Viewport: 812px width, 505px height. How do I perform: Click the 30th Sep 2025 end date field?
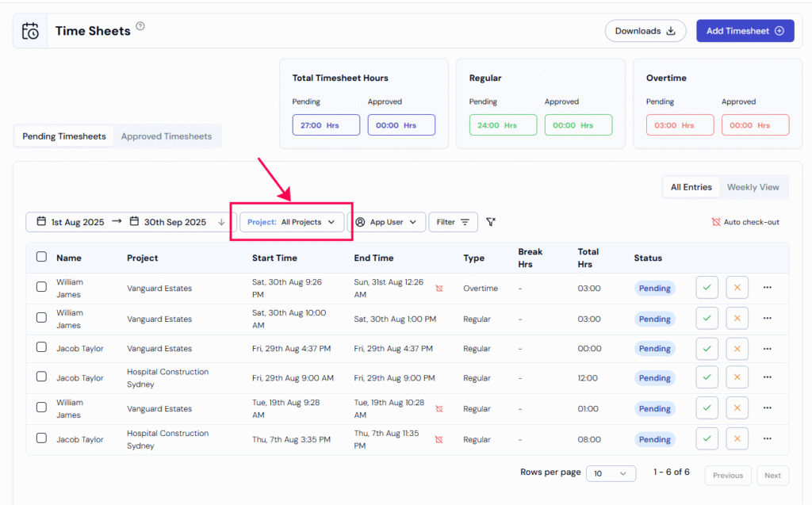(174, 222)
